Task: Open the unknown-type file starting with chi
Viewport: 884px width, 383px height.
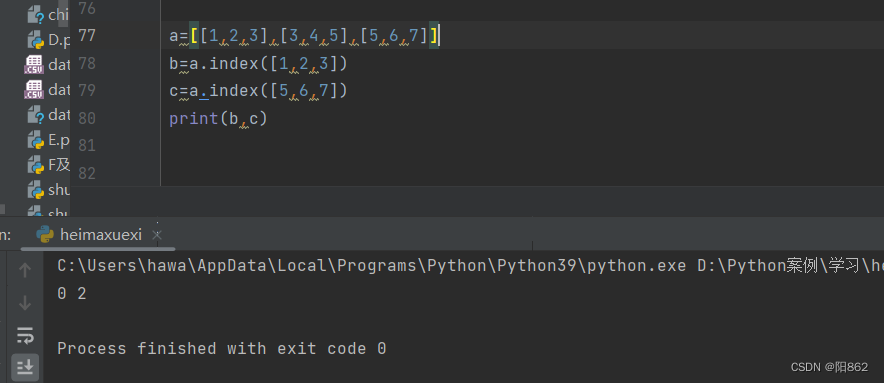Action: pyautogui.click(x=48, y=15)
